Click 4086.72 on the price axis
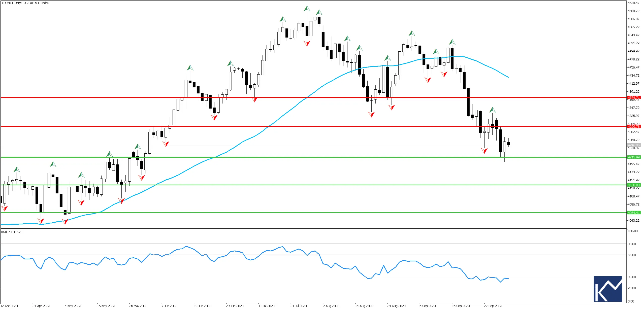 tap(633, 204)
